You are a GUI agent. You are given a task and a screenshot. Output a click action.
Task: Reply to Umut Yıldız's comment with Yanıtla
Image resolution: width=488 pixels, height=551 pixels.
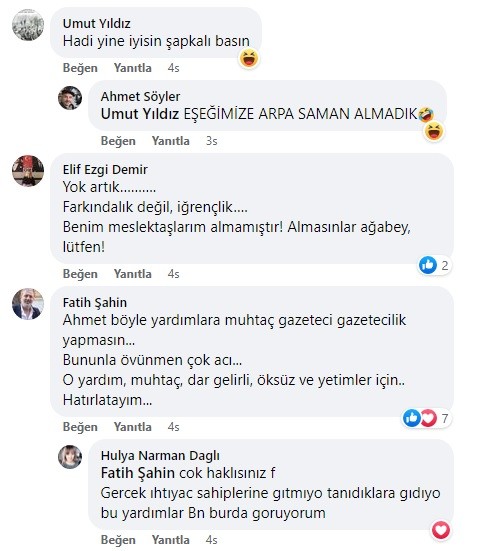(x=133, y=68)
